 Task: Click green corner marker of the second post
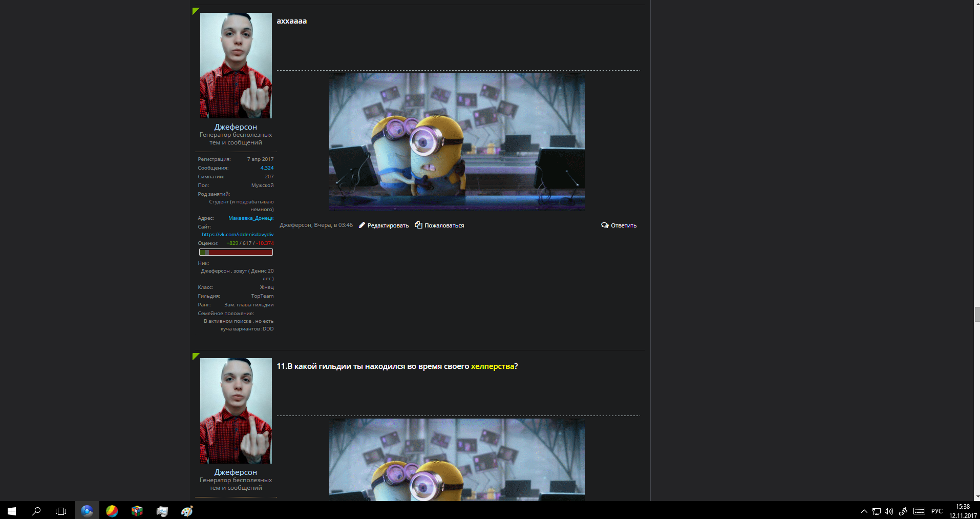(195, 356)
